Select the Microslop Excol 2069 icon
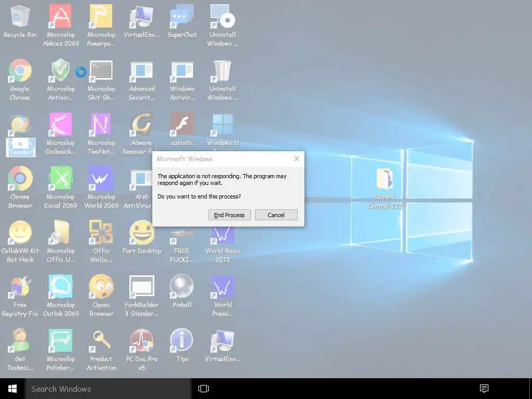The width and height of the screenshot is (532, 399). [x=60, y=178]
